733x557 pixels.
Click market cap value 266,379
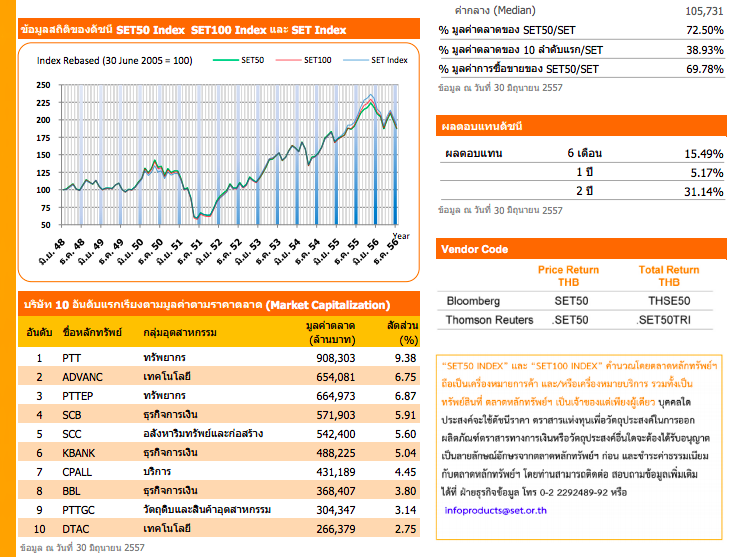click(336, 529)
